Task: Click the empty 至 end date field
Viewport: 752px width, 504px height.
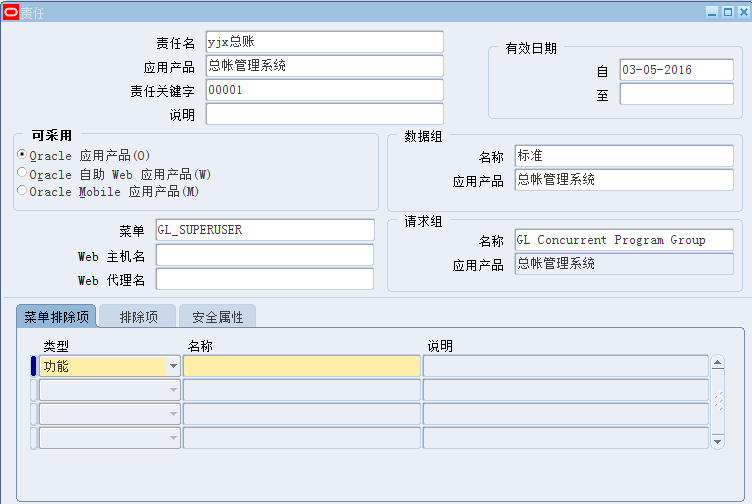Action: tap(677, 94)
